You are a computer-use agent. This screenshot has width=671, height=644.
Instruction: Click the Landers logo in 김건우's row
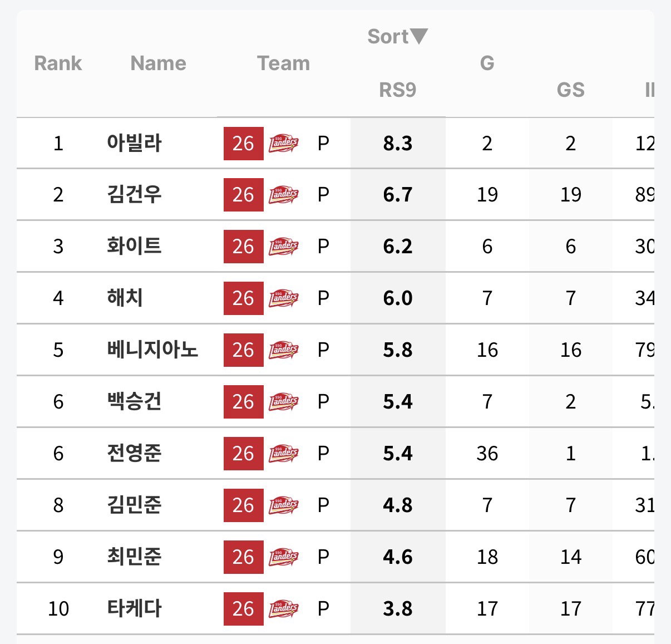(284, 195)
